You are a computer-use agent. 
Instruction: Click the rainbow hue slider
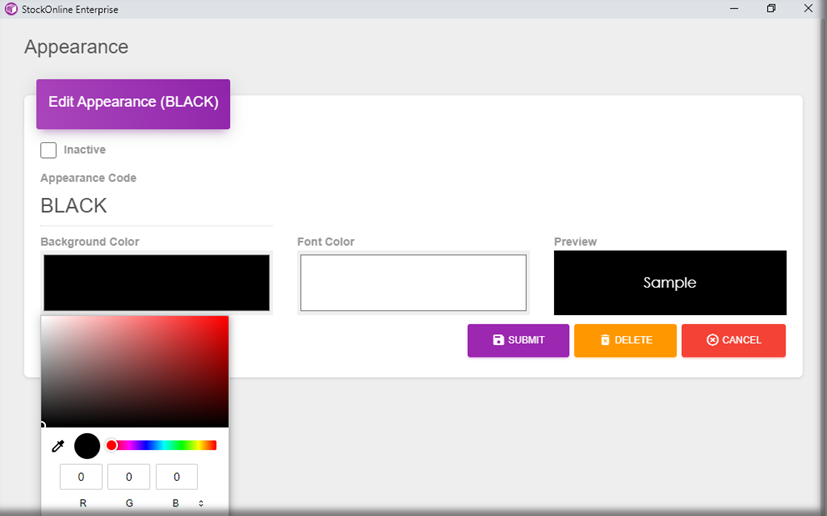click(x=163, y=445)
